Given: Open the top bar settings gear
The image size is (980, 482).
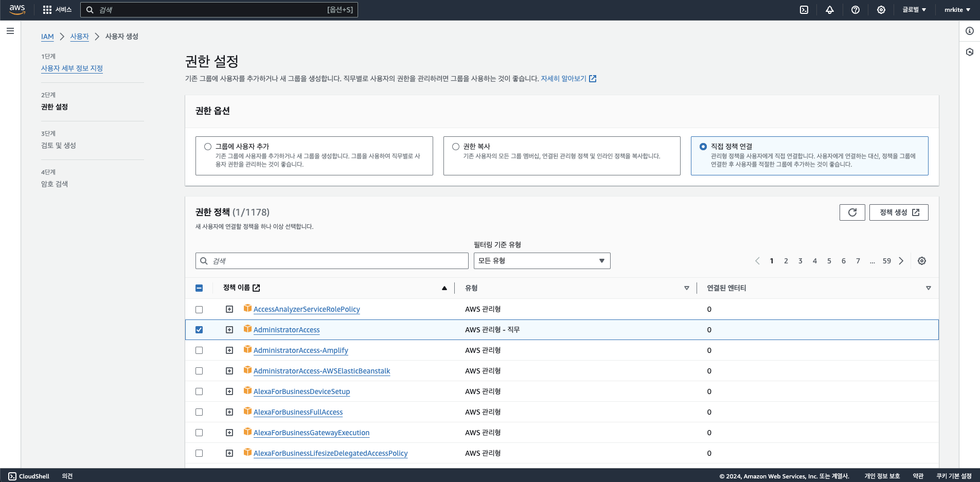Looking at the screenshot, I should (881, 10).
